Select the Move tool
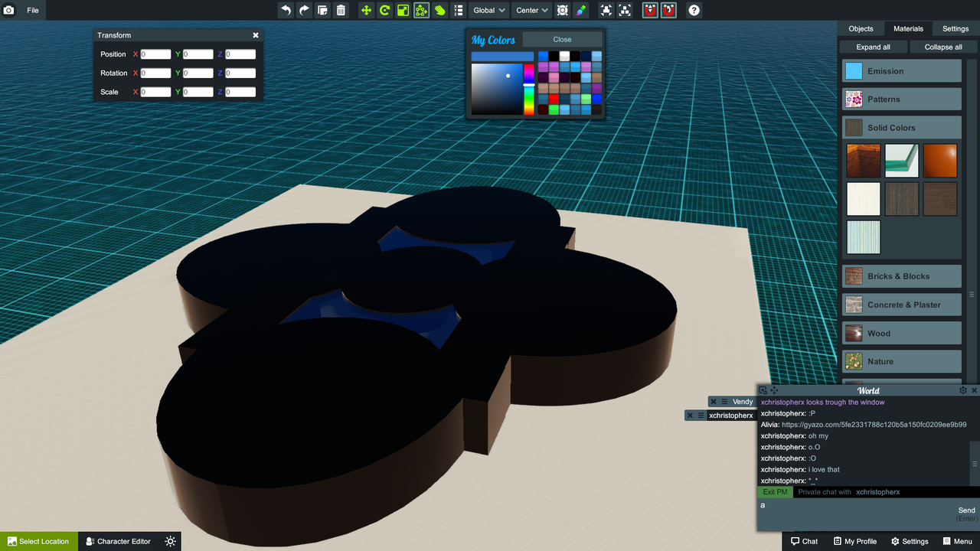This screenshot has height=551, width=980. (x=366, y=10)
